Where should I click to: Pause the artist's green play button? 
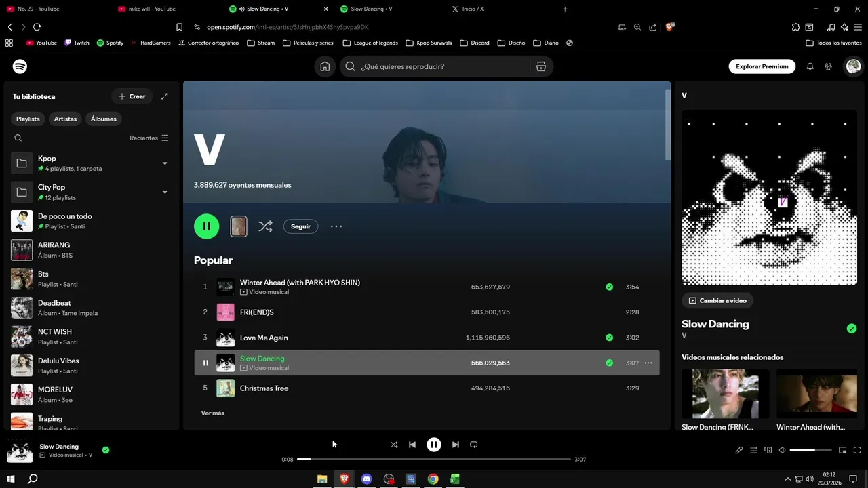coord(207,226)
